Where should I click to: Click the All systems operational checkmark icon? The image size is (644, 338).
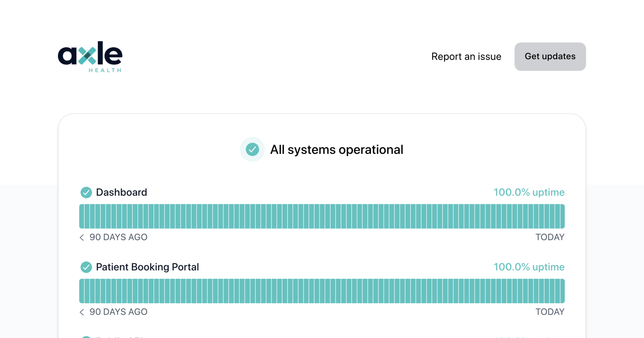(x=252, y=149)
